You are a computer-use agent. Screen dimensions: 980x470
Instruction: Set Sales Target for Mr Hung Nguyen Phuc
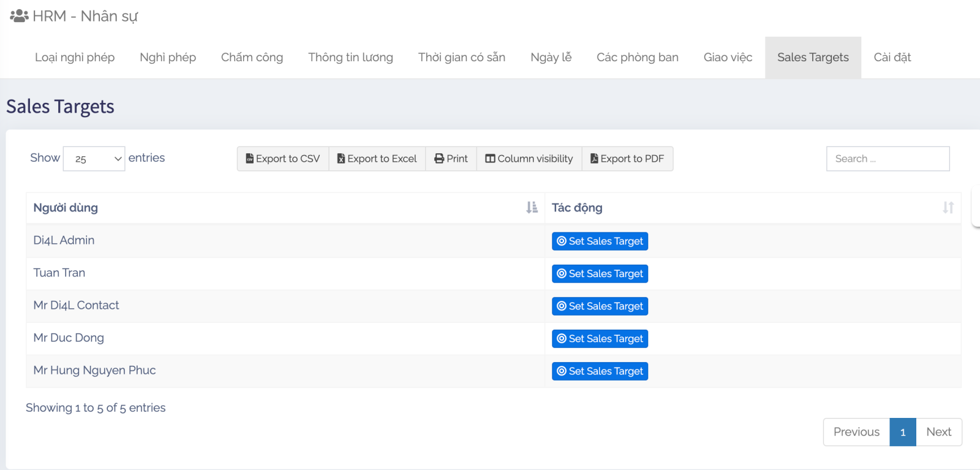click(x=600, y=371)
